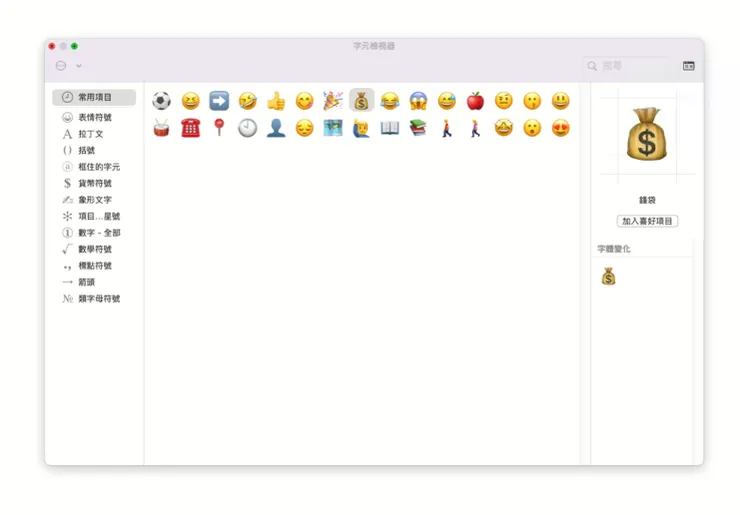Screen dimensions: 740x515
Task: Click the 加入喜好項目 button
Action: coord(647,221)
